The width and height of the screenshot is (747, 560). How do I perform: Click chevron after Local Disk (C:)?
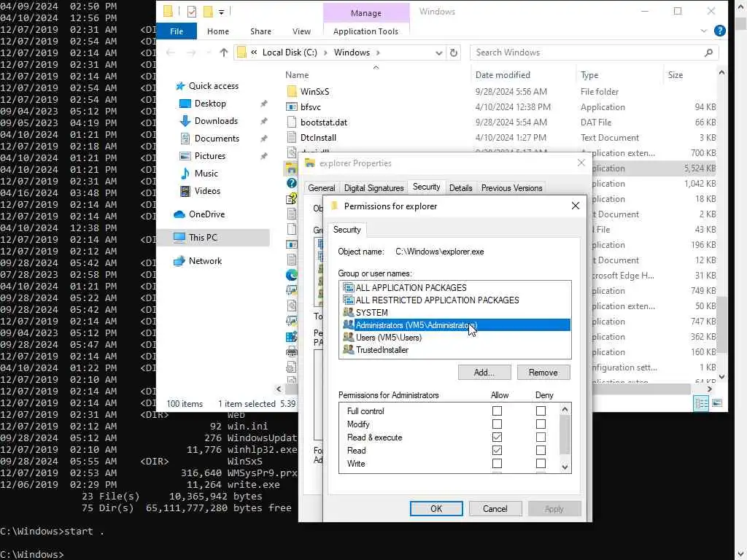click(x=325, y=52)
